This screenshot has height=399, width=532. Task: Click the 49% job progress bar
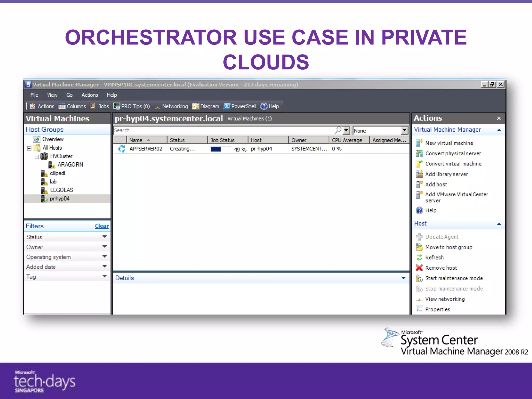[x=220, y=149]
